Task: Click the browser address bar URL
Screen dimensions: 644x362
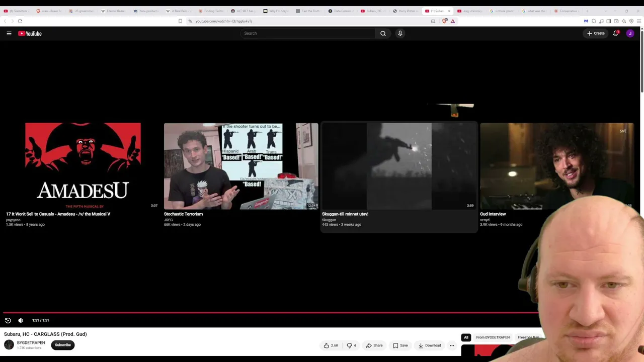Action: (x=223, y=21)
